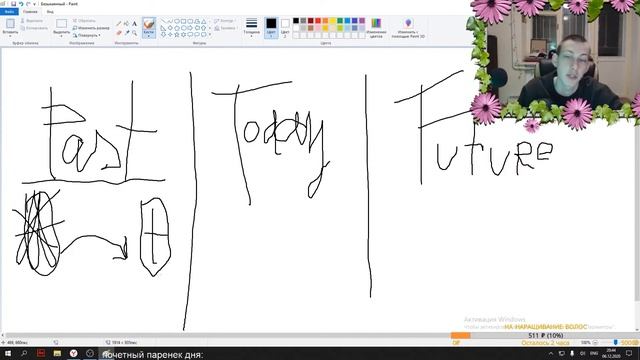Pick yellow swatch in top palette row
The image size is (640, 360).
pos(333,20)
